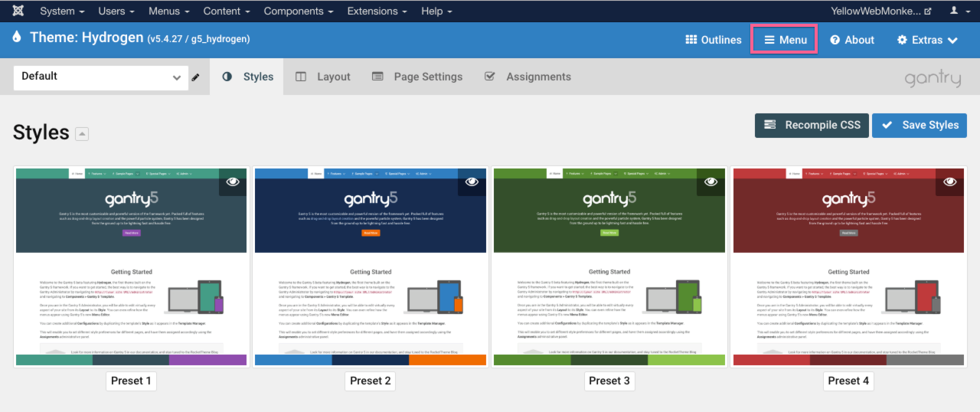Viewport: 980px width, 412px height.
Task: Click the Hydrogen theme droplet icon
Action: (18, 38)
